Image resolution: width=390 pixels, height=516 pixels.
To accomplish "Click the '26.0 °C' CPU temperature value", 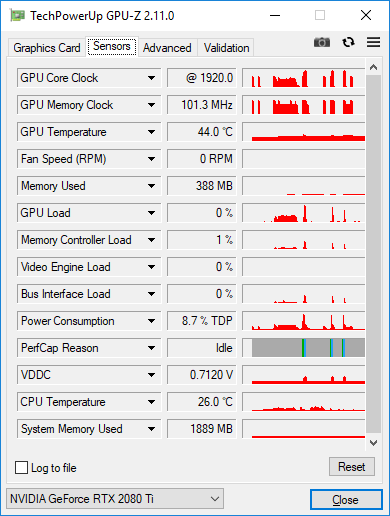I will point(202,402).
